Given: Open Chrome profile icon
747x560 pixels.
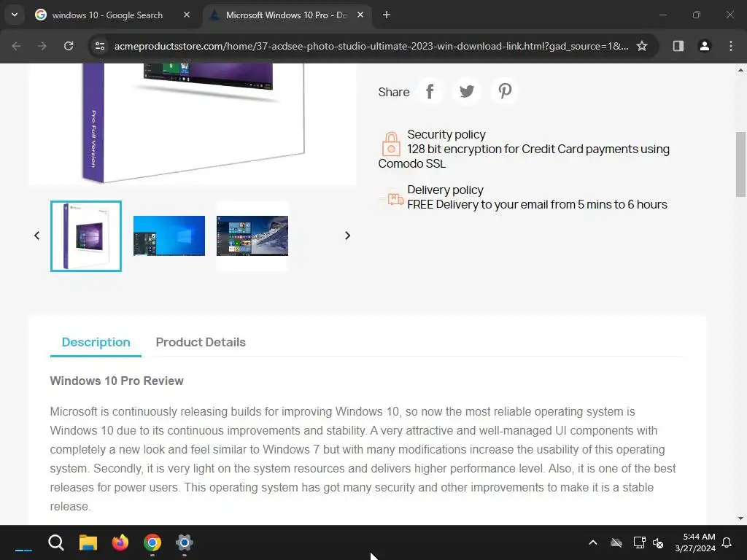Looking at the screenshot, I should 705,46.
